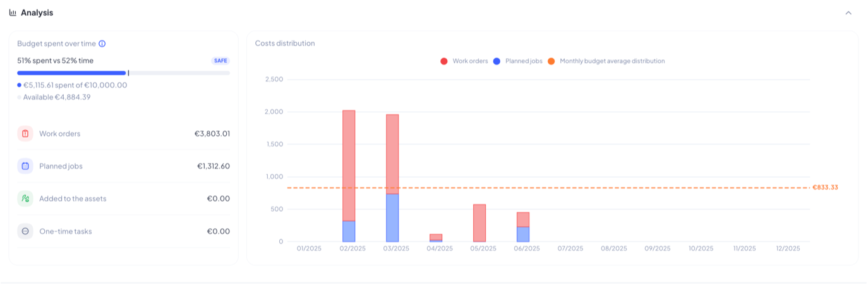
Task: Click the 04/2025 small red bar
Action: pyautogui.click(x=436, y=237)
